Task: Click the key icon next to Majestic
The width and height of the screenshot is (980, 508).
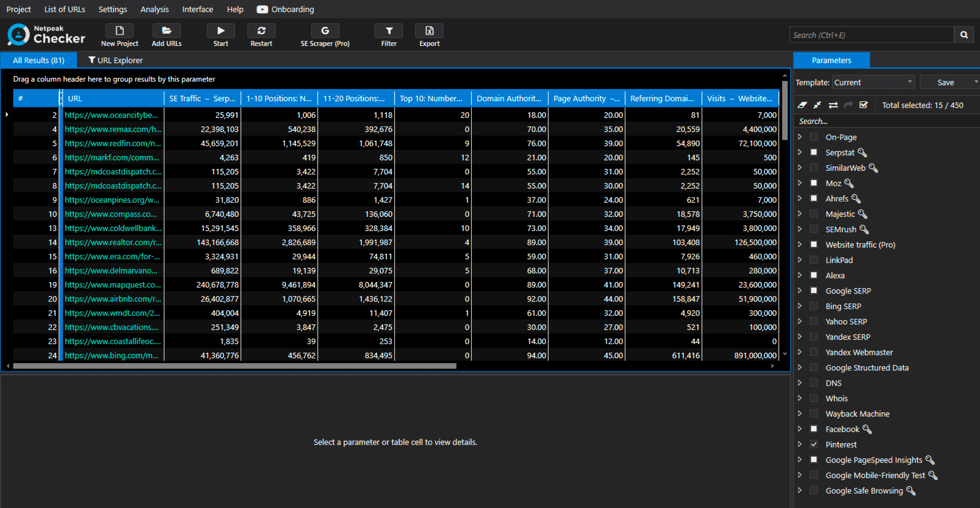Action: pos(862,214)
